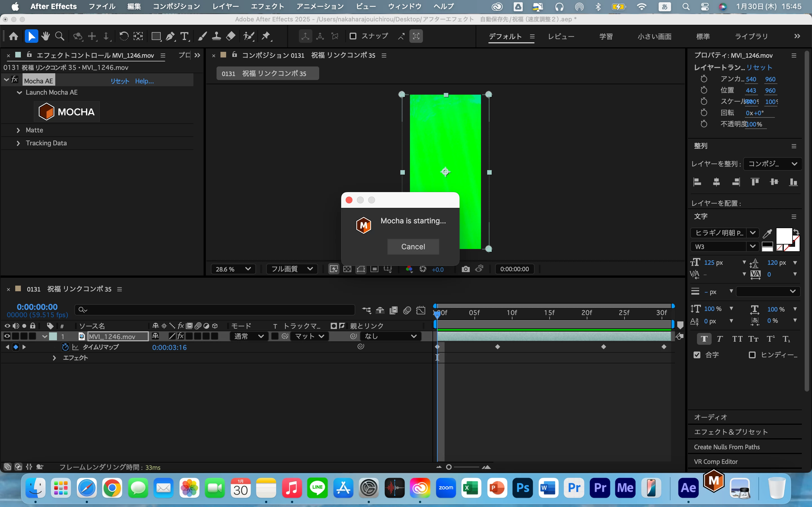Hide MVI_1246.mov layer with eye icon
The height and width of the screenshot is (507, 812).
[7, 336]
